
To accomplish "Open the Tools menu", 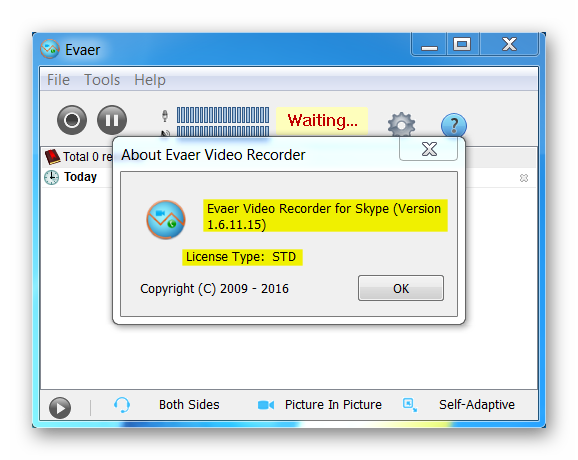I will 102,80.
